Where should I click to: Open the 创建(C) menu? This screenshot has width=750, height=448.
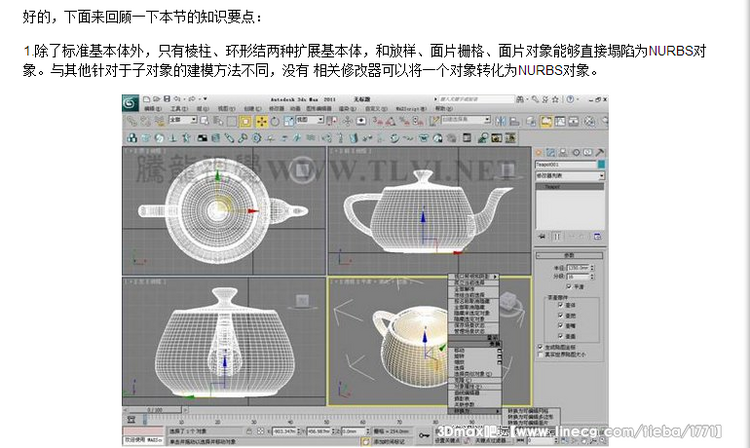click(253, 109)
